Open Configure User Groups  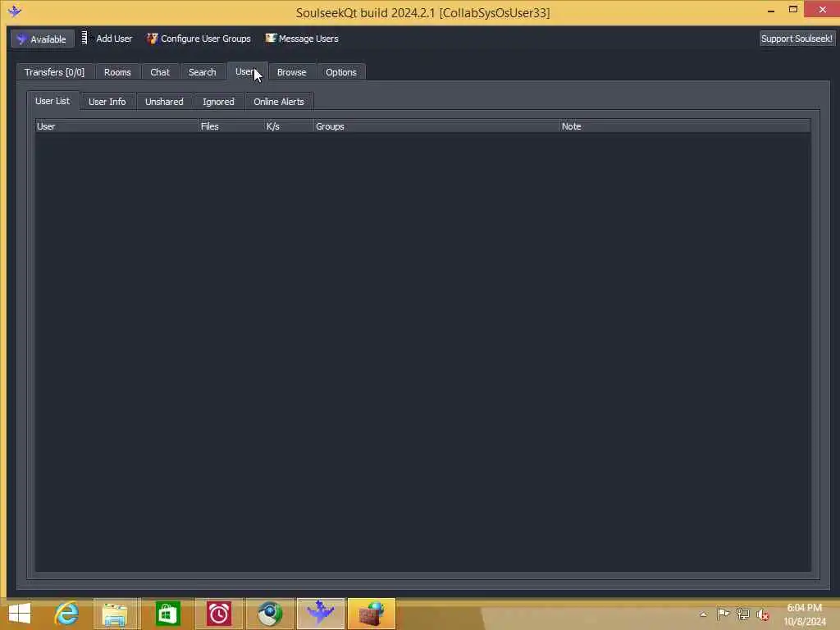pos(199,39)
